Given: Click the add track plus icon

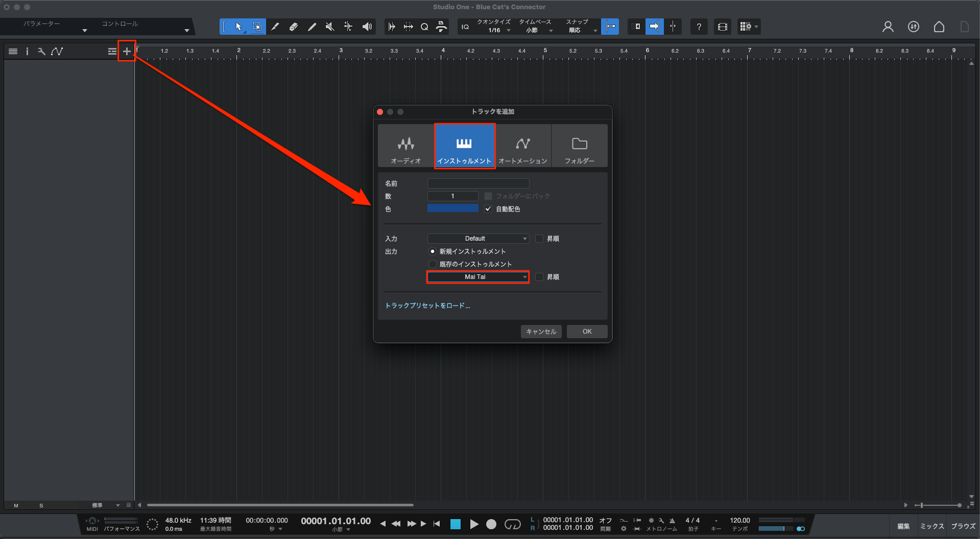Looking at the screenshot, I should pyautogui.click(x=127, y=51).
